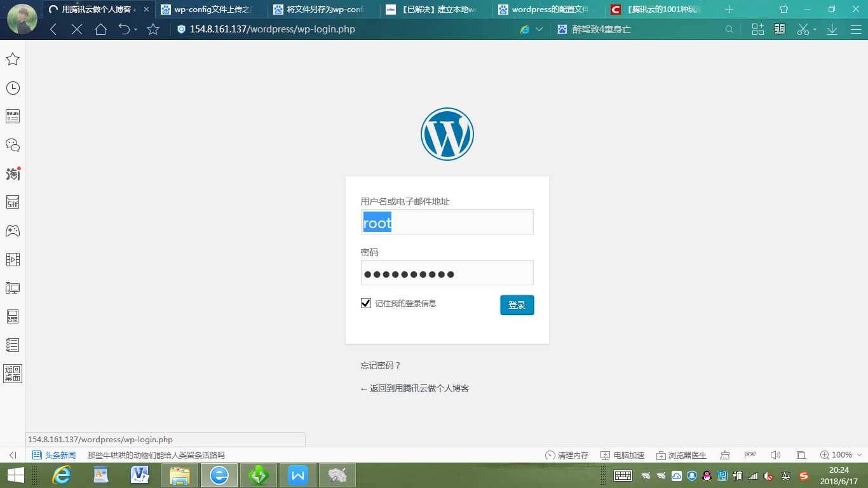Switch to the wp-config文件上传 tab
Image resolution: width=868 pixels, height=488 pixels.
[210, 10]
